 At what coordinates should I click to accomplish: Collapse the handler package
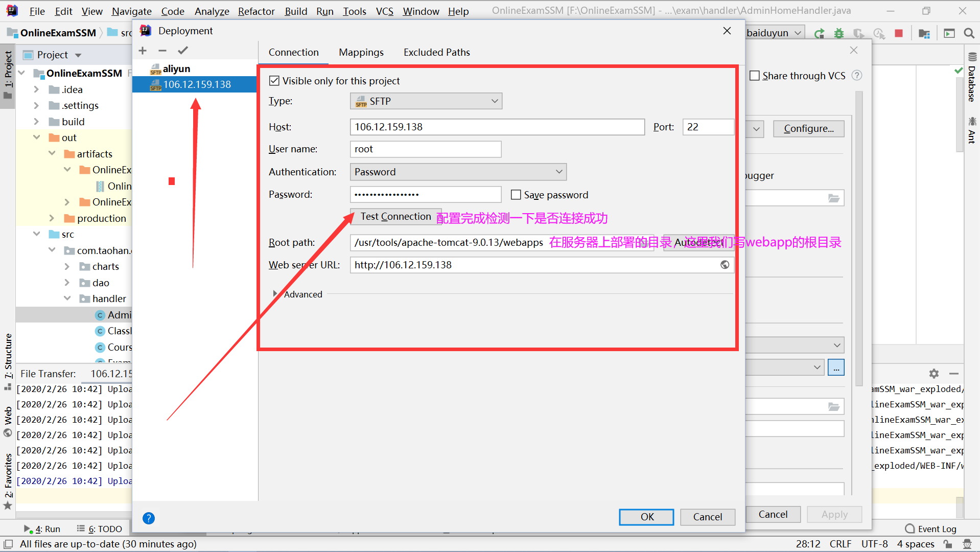click(67, 298)
